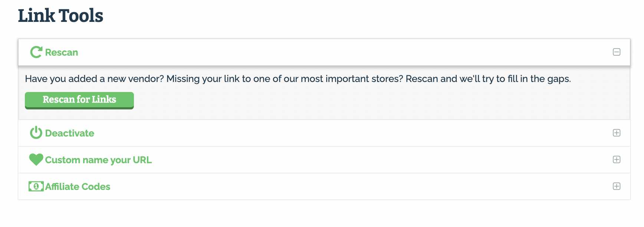Click the Link Tools page heading
The height and width of the screenshot is (227, 644).
pyautogui.click(x=60, y=16)
